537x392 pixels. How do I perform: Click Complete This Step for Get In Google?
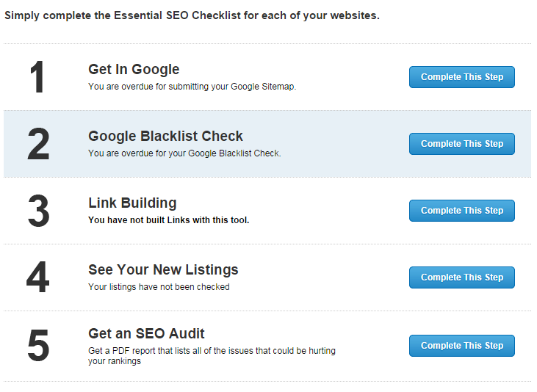click(461, 77)
